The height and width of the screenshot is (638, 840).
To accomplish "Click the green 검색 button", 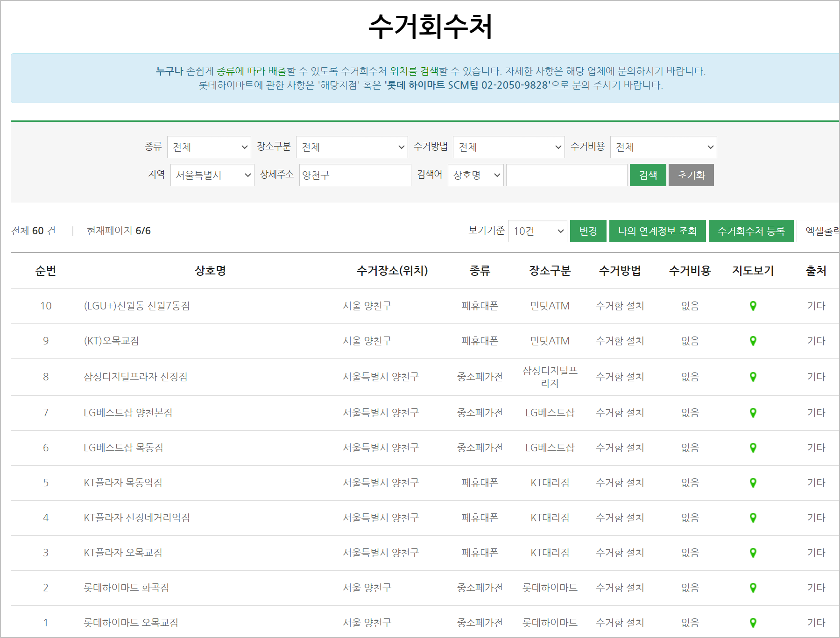I will click(x=648, y=175).
